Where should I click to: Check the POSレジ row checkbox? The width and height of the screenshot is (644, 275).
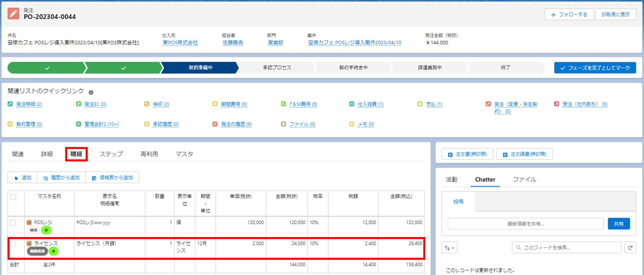coord(13,223)
